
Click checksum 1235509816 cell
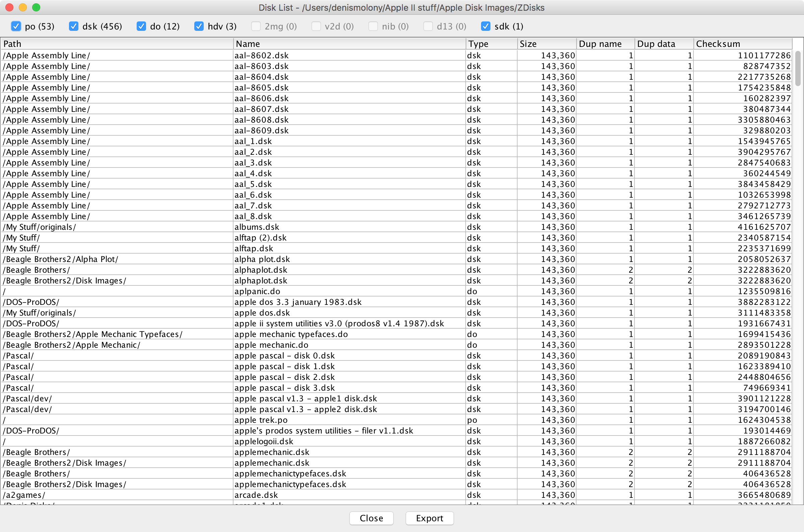click(743, 291)
